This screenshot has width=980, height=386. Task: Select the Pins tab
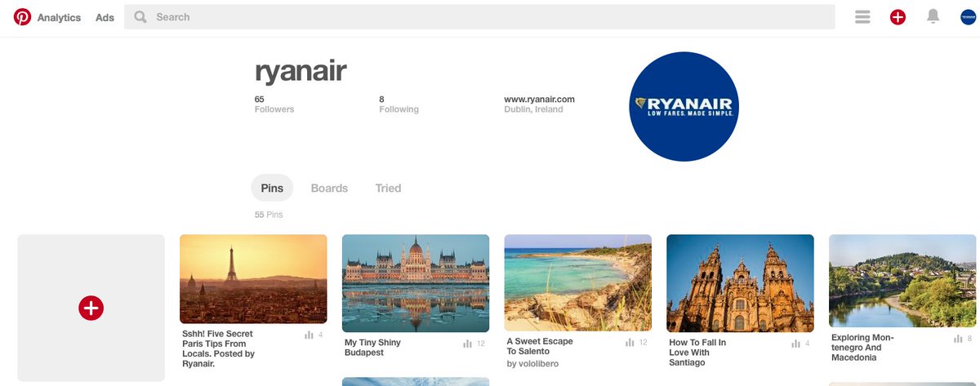pos(272,188)
